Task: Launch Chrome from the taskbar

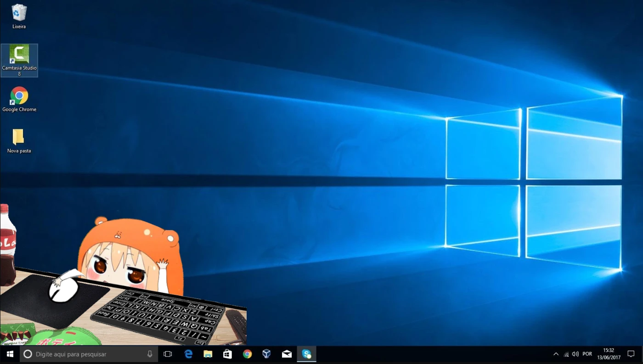Action: point(248,354)
